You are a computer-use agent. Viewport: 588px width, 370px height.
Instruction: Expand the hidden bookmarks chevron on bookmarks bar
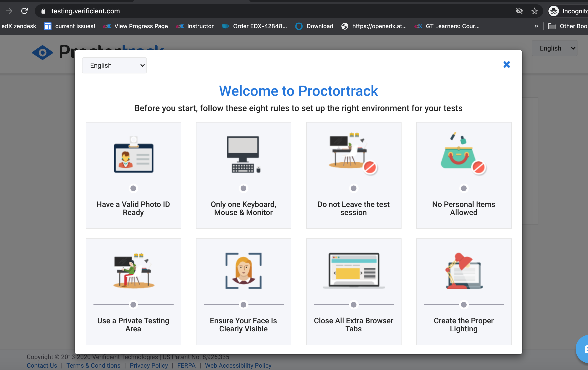pos(536,26)
